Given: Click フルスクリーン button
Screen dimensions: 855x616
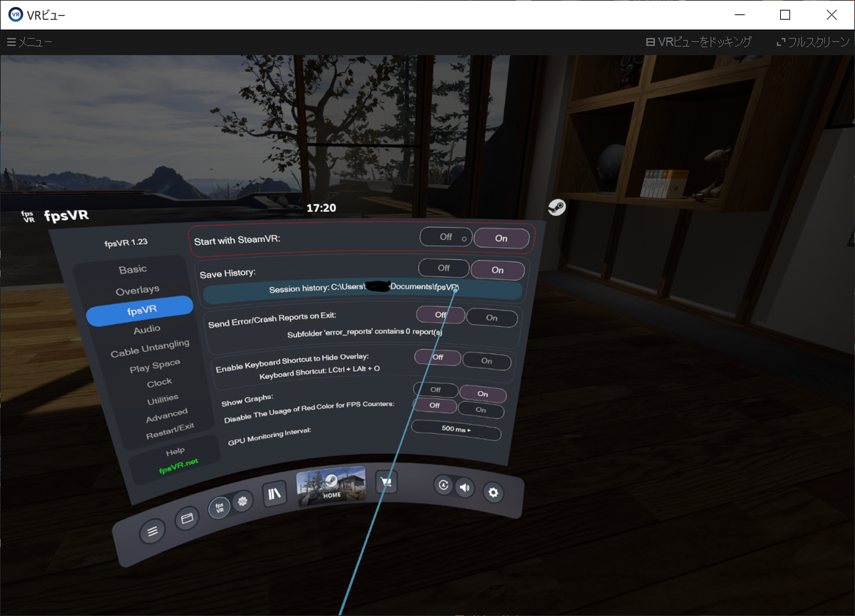Looking at the screenshot, I should [x=814, y=42].
